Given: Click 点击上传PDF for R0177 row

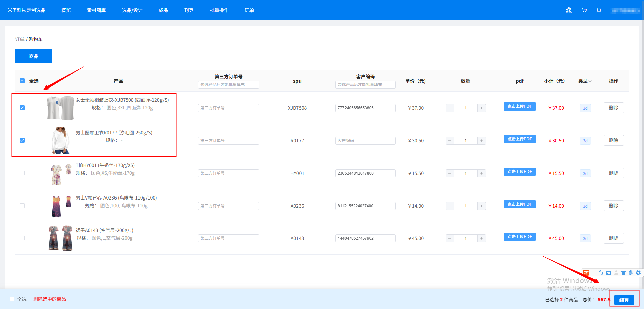Looking at the screenshot, I should tap(519, 139).
